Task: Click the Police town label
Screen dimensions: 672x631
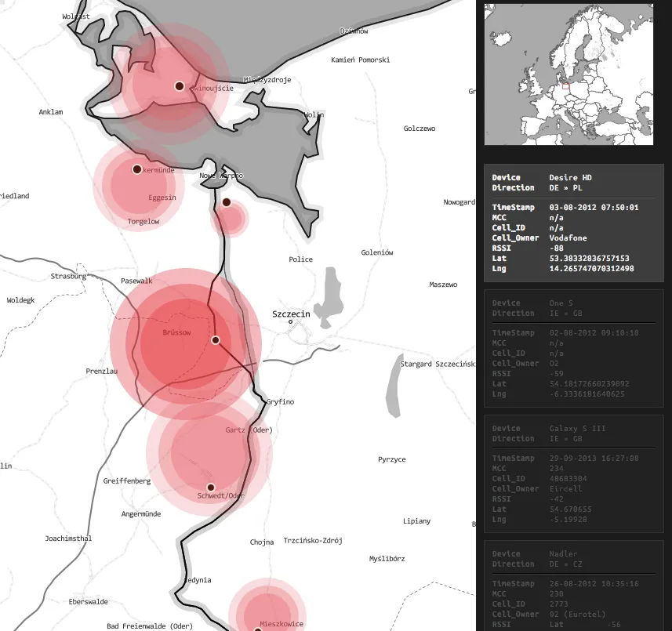Action: click(301, 259)
